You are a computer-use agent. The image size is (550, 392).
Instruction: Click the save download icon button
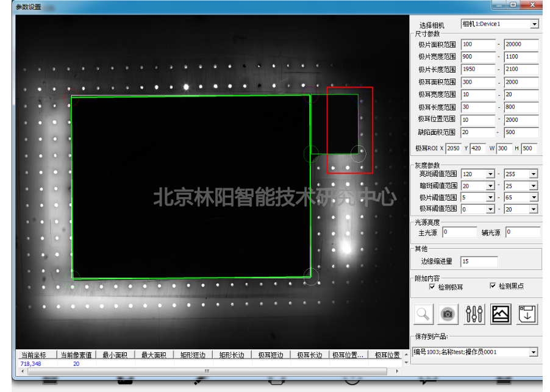coord(527,314)
